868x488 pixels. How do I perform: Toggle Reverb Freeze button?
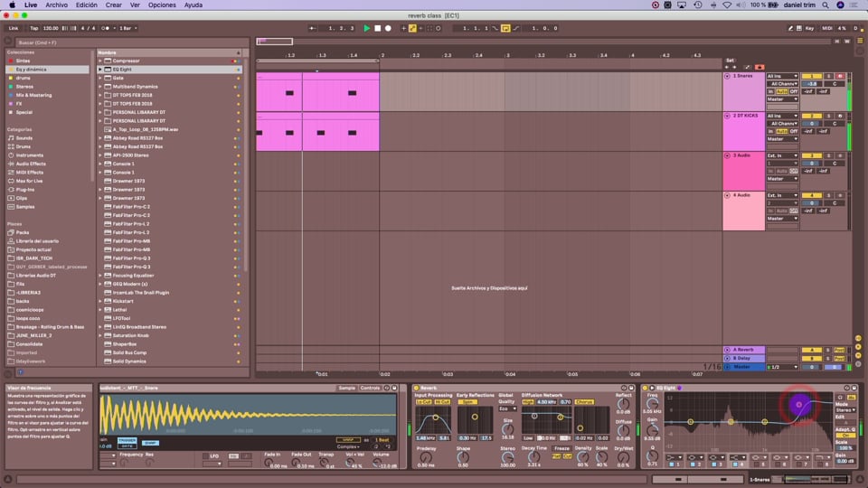coord(561,448)
